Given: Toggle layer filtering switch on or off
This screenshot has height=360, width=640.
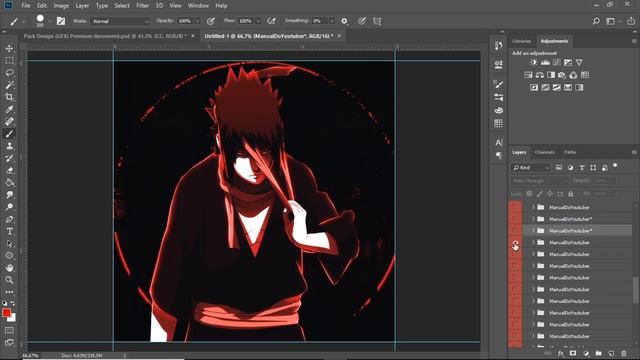Looking at the screenshot, I should 615,166.
